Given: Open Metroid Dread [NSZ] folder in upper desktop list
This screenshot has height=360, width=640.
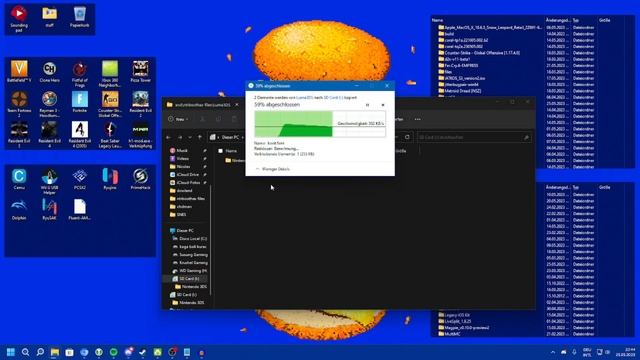Looking at the screenshot, I should (x=462, y=91).
